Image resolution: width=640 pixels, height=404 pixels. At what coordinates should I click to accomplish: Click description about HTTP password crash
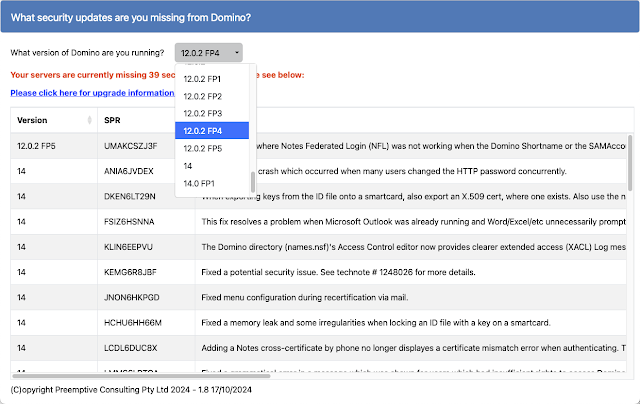(412, 171)
